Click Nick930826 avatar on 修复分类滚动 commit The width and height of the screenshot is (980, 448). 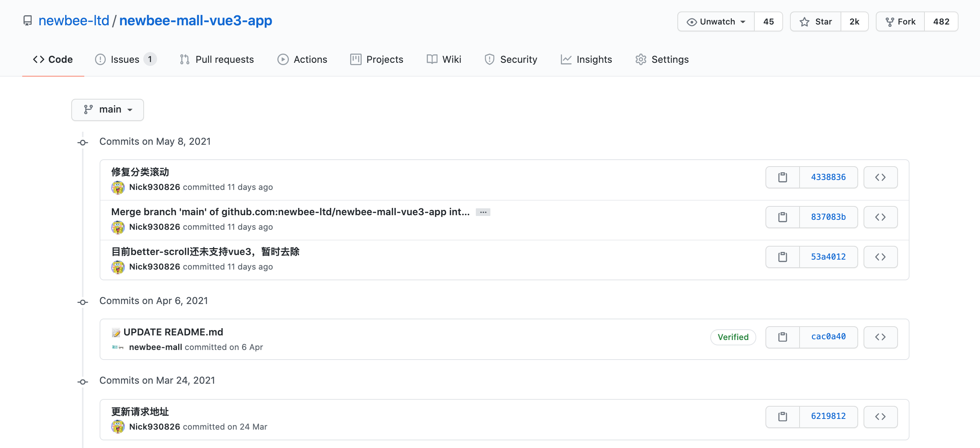(118, 187)
